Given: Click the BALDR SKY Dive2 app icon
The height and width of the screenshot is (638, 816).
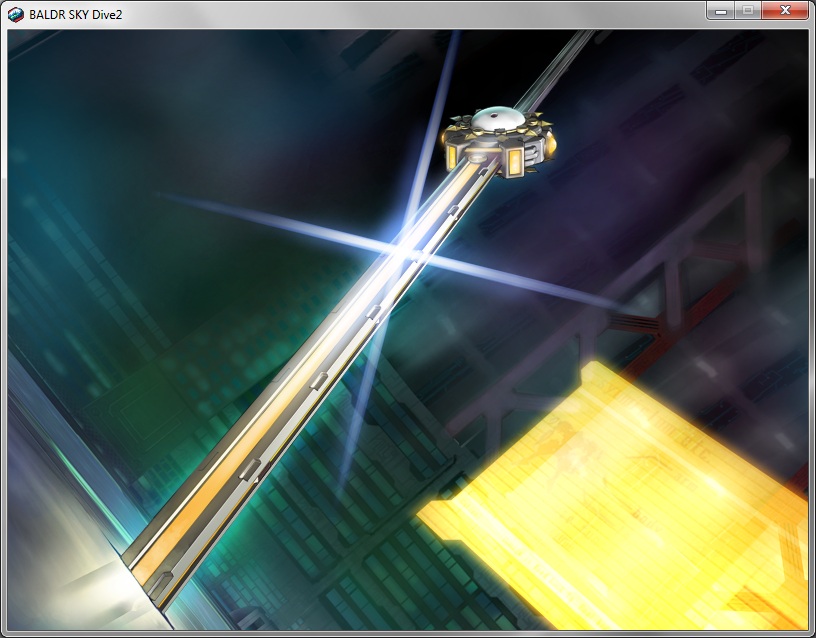Looking at the screenshot, I should click(16, 15).
